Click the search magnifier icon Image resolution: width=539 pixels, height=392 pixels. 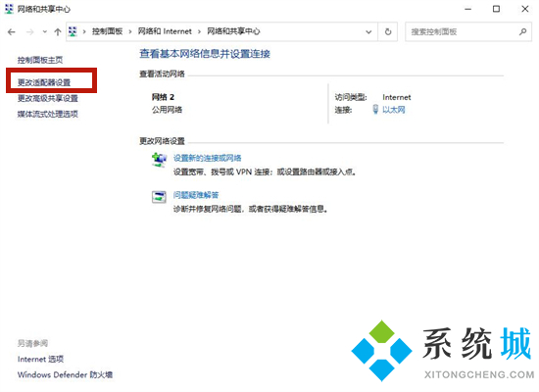(x=523, y=32)
